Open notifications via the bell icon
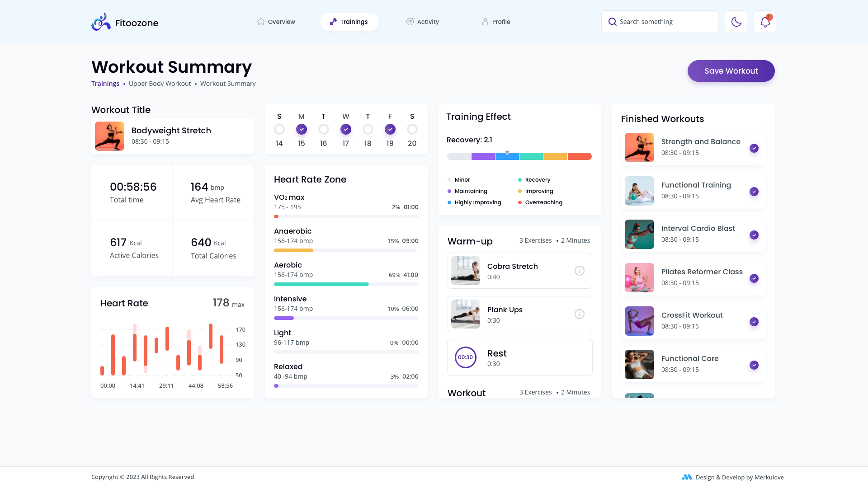Screen dimensions: 868x488 click(764, 22)
